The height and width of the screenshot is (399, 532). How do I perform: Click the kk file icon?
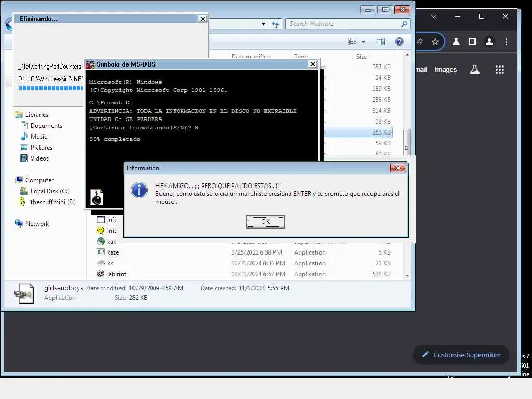(x=100, y=263)
